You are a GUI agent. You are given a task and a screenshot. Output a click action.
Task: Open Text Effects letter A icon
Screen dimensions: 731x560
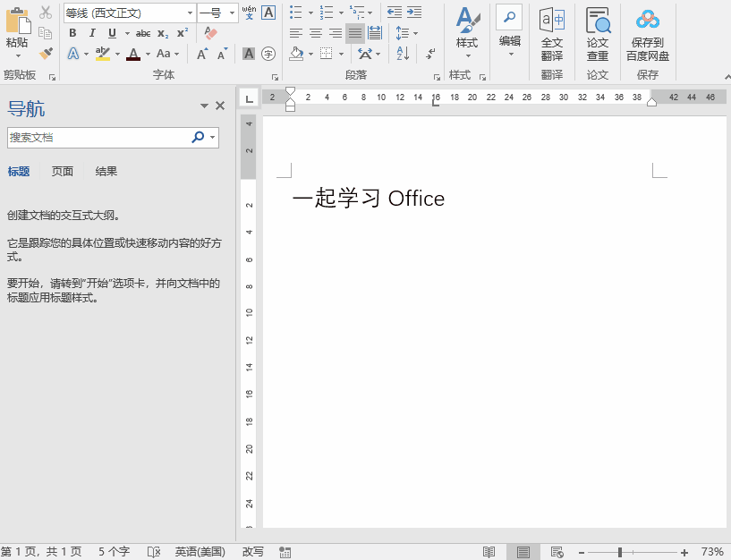tap(73, 54)
